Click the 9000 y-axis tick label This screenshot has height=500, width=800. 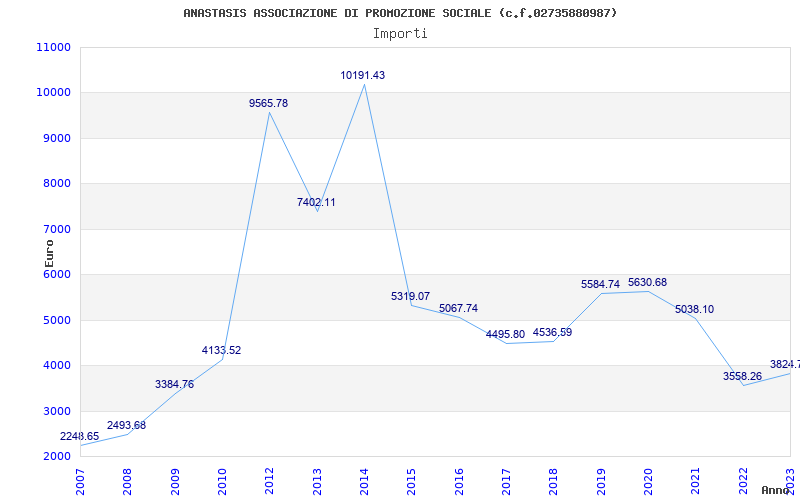(56, 138)
